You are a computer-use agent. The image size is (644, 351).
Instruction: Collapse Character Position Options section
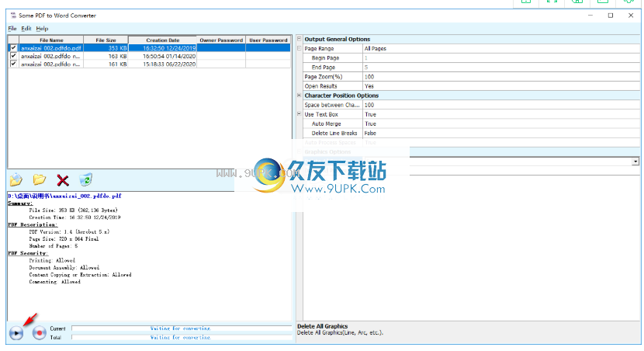tap(299, 95)
